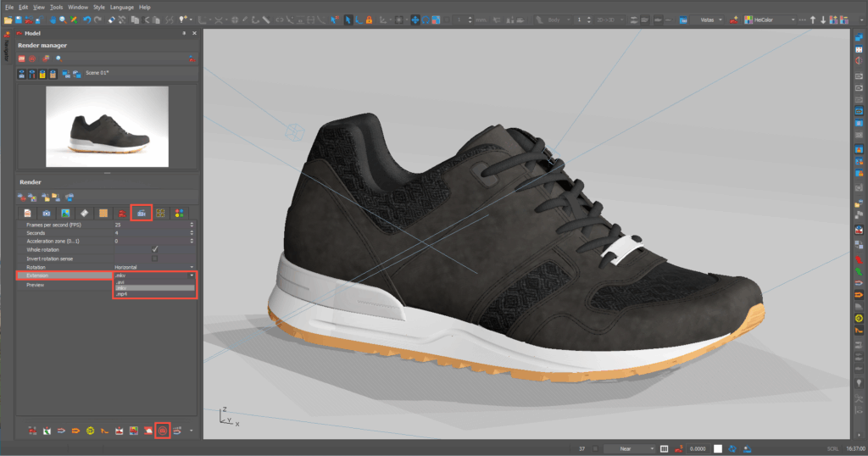Click the magnifier icon in Render manager toolbar

click(x=59, y=58)
